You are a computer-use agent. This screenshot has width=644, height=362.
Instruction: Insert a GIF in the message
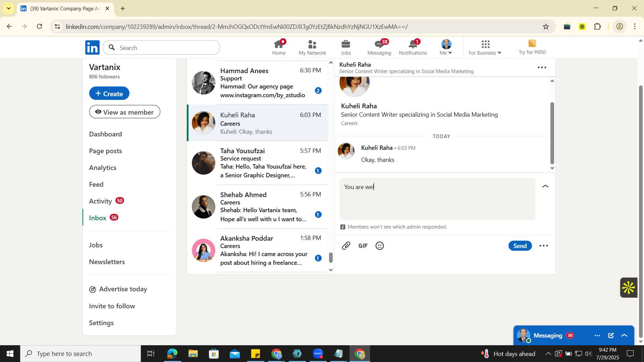coord(363,246)
